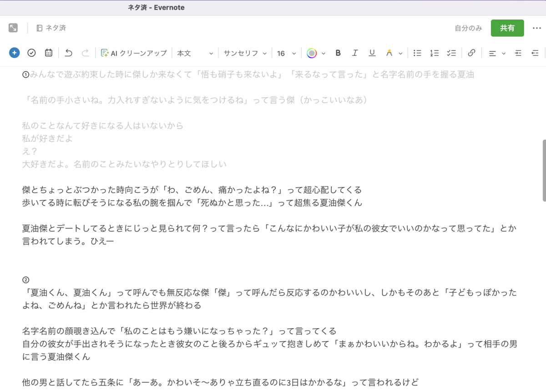Click the line starting 名字名前の顔覗き込んで
546x392 pixels.
(179, 331)
